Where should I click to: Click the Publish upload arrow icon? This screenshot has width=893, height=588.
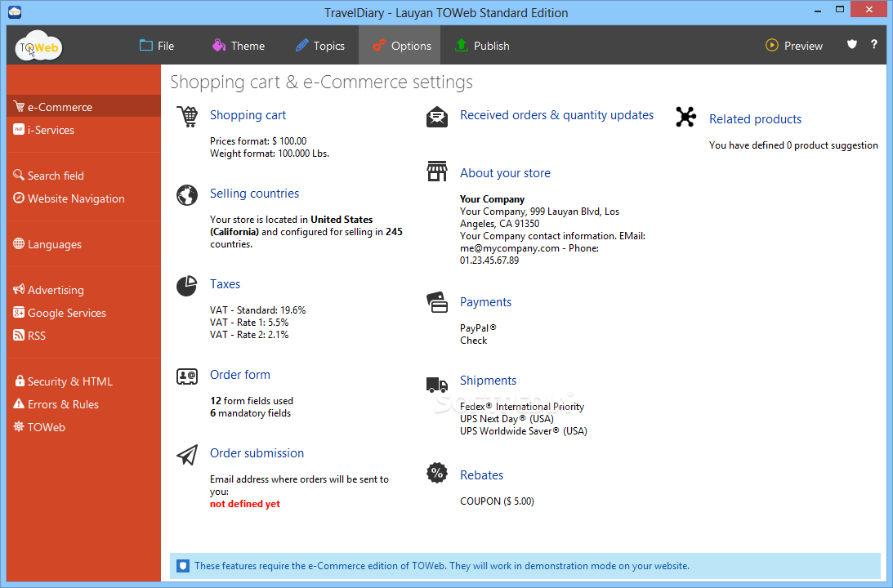(462, 45)
